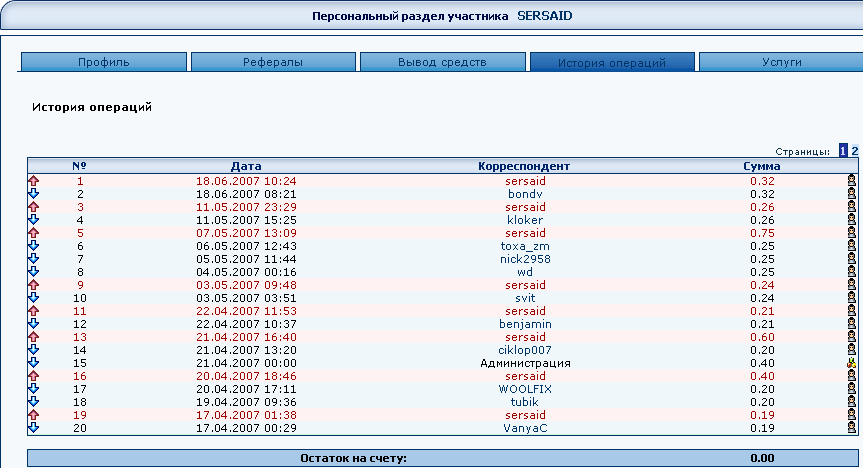Click the red up arrow in row 19
863x468 pixels.
(x=33, y=415)
